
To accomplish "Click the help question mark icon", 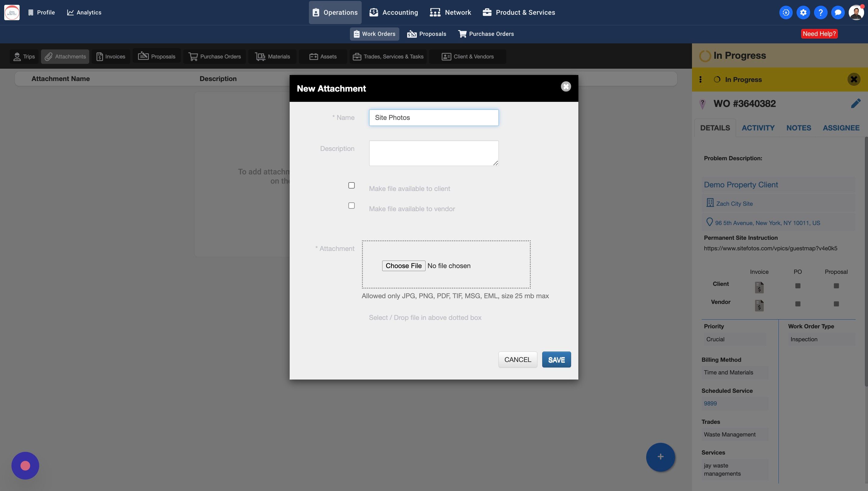I will [820, 12].
